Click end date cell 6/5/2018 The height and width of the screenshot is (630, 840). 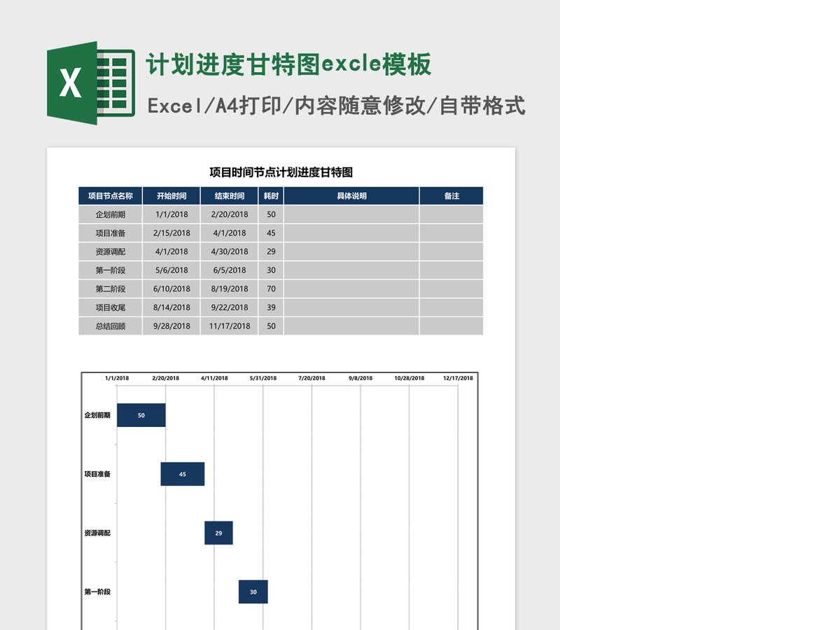pyautogui.click(x=230, y=270)
